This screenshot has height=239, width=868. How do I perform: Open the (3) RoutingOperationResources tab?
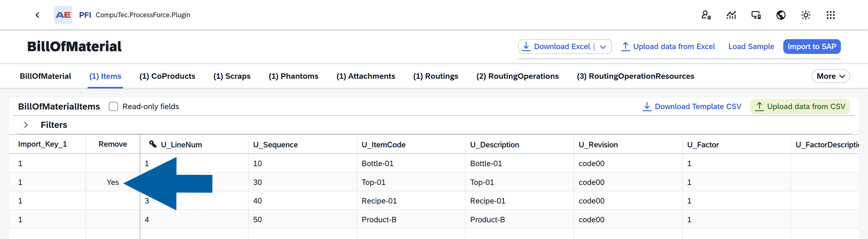click(636, 76)
